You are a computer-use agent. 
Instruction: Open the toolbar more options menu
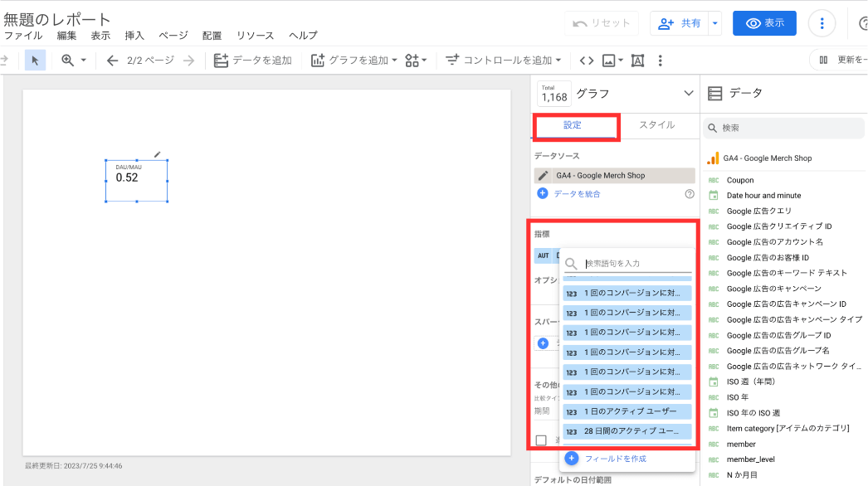660,61
